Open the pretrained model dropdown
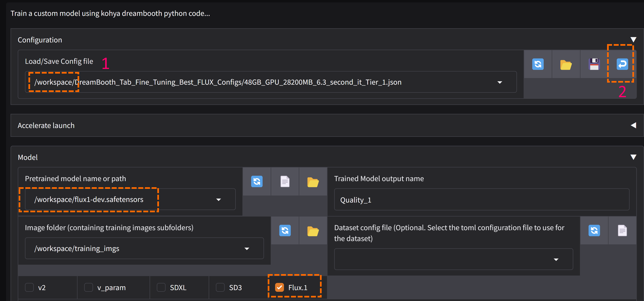This screenshot has height=301, width=644. 218,199
